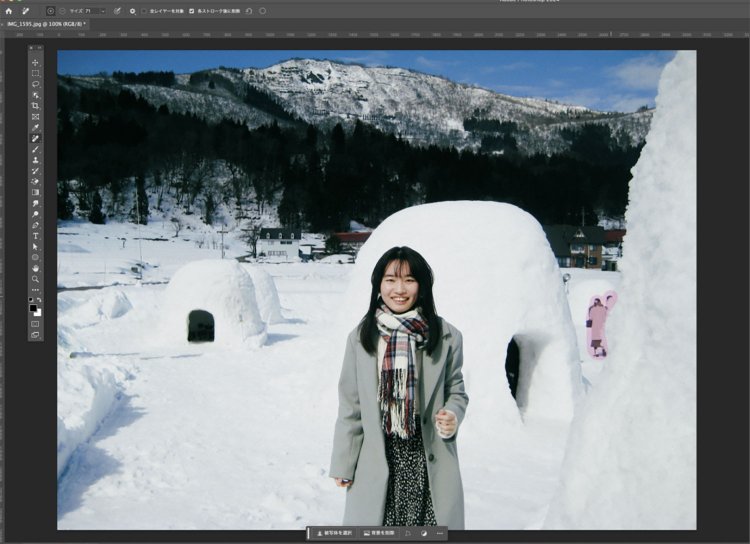
Task: Click the horizontal ruler above the canvas
Action: pos(375,34)
